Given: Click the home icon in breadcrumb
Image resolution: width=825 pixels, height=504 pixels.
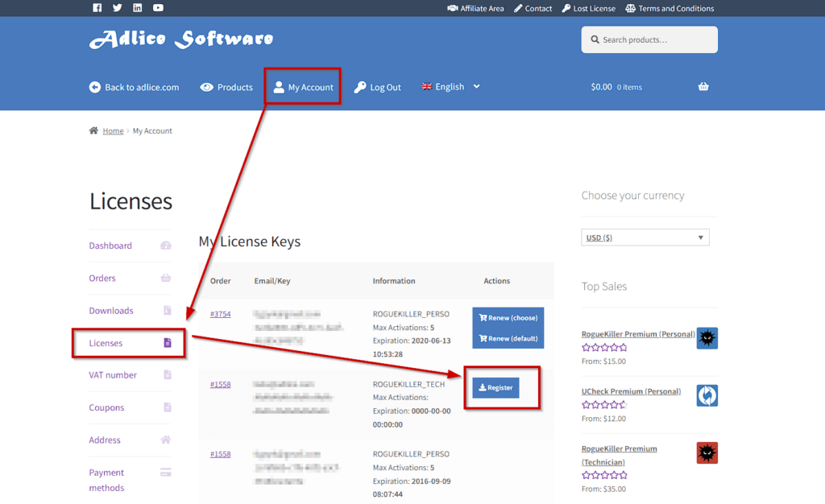Looking at the screenshot, I should [93, 130].
